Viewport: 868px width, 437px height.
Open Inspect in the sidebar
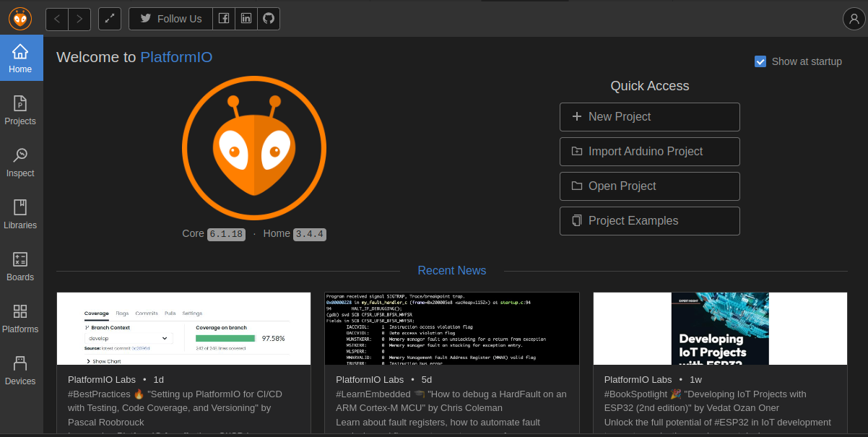[x=21, y=163]
